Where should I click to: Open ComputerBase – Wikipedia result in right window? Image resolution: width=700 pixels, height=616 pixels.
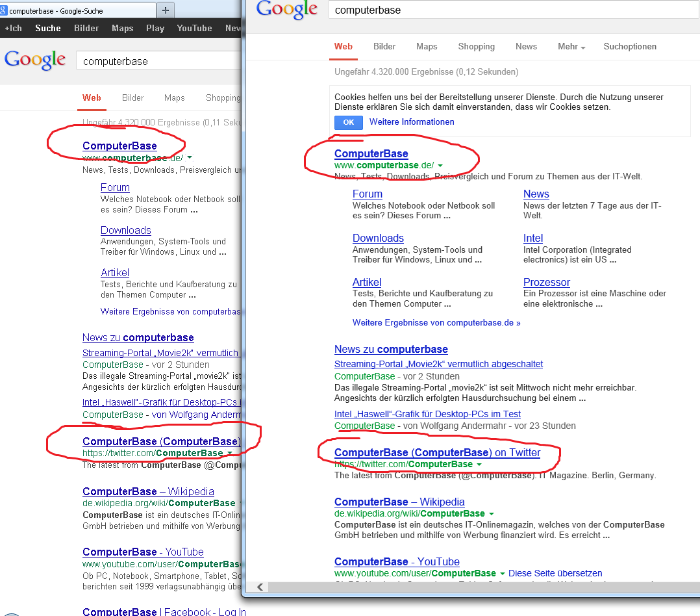coord(399,502)
